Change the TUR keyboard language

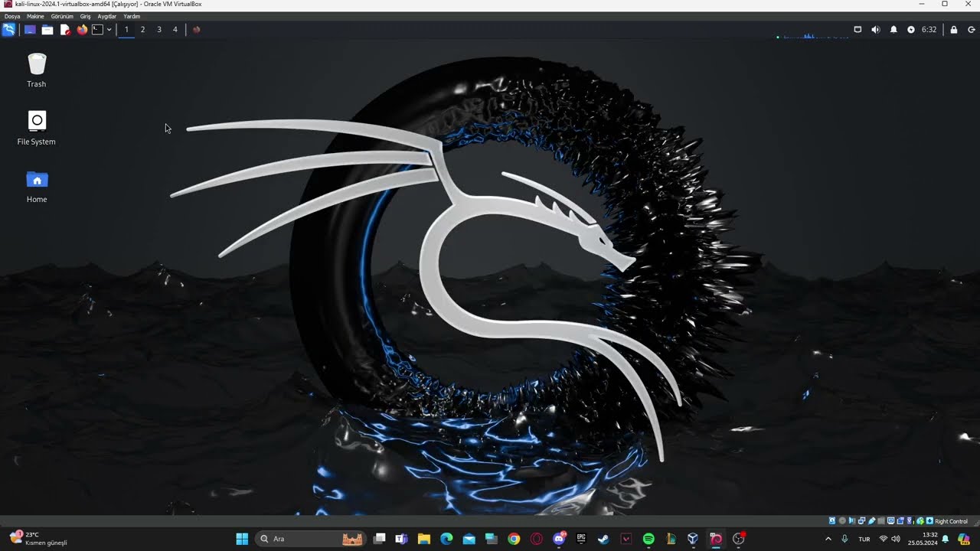tap(864, 539)
